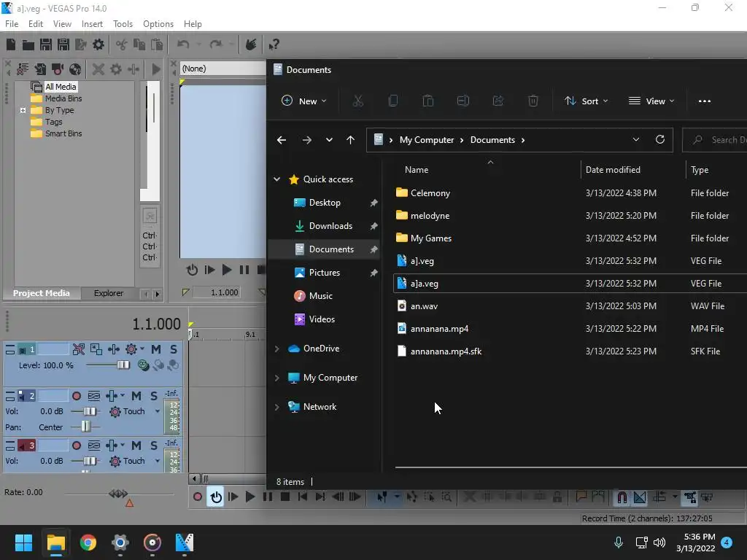Open Interactive Tutorials hand icon

coord(251,44)
